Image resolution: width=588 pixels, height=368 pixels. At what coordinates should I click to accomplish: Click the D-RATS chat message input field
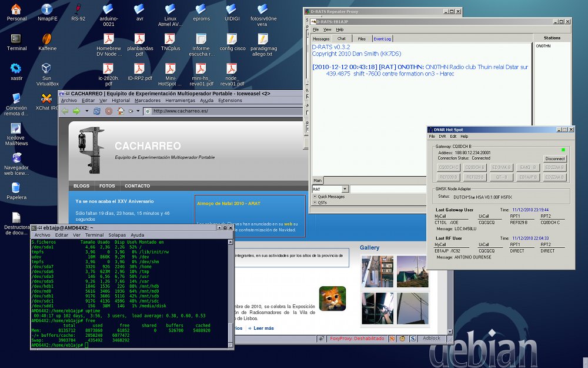coord(388,188)
